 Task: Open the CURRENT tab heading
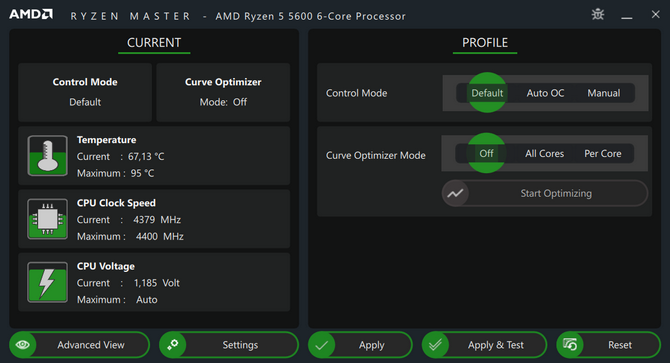tap(154, 43)
